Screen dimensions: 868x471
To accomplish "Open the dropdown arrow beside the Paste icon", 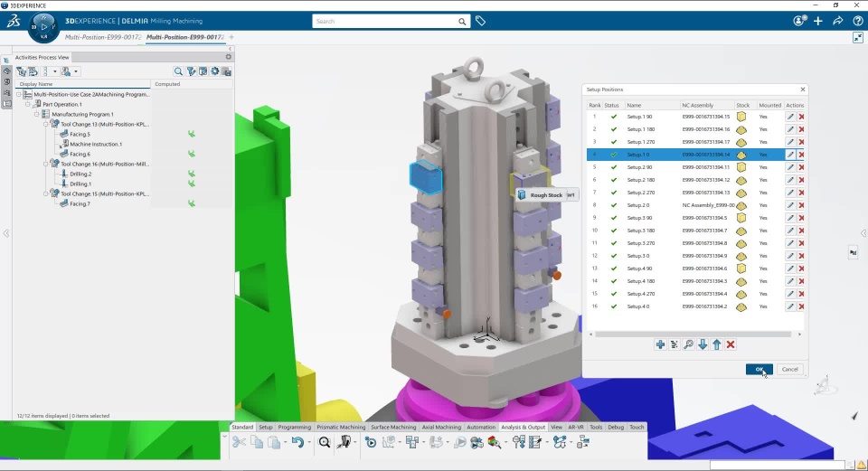I will point(285,442).
